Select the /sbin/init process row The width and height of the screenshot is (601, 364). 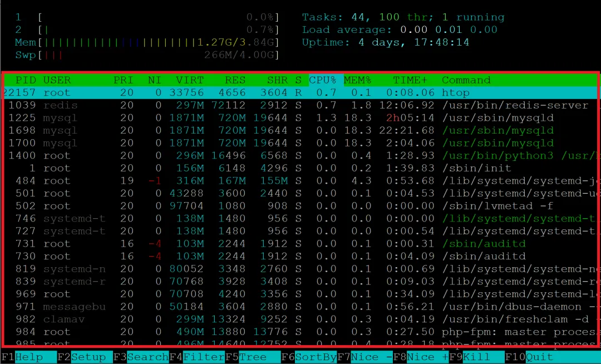300,168
